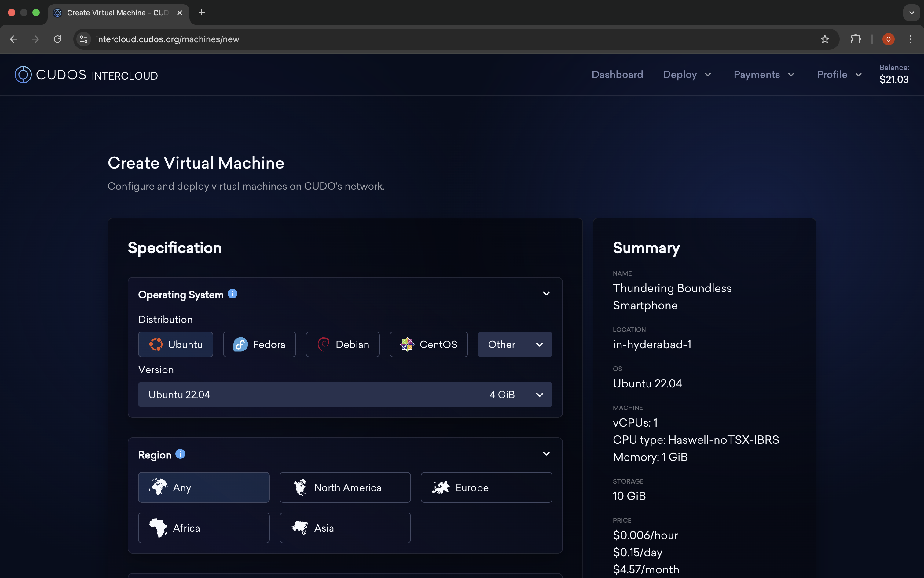Select the Fedora distribution
This screenshot has width=924, height=578.
click(x=259, y=344)
